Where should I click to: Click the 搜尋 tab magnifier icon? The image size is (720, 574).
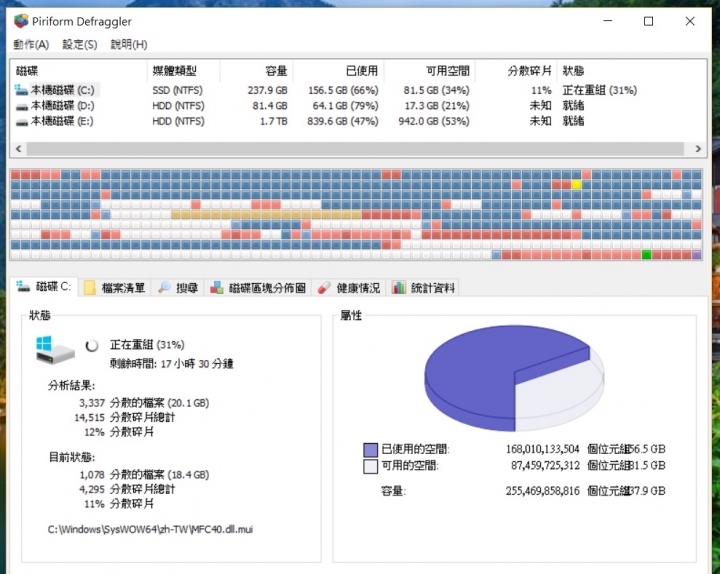163,288
